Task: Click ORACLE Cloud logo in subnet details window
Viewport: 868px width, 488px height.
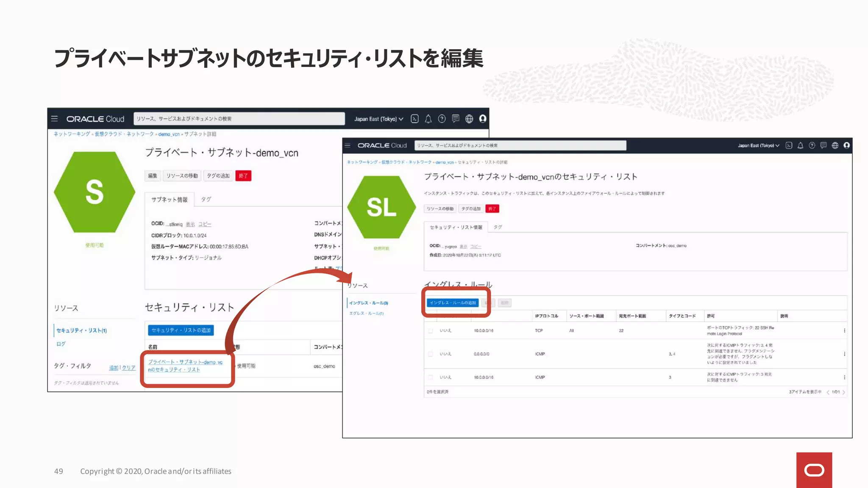Action: click(95, 119)
